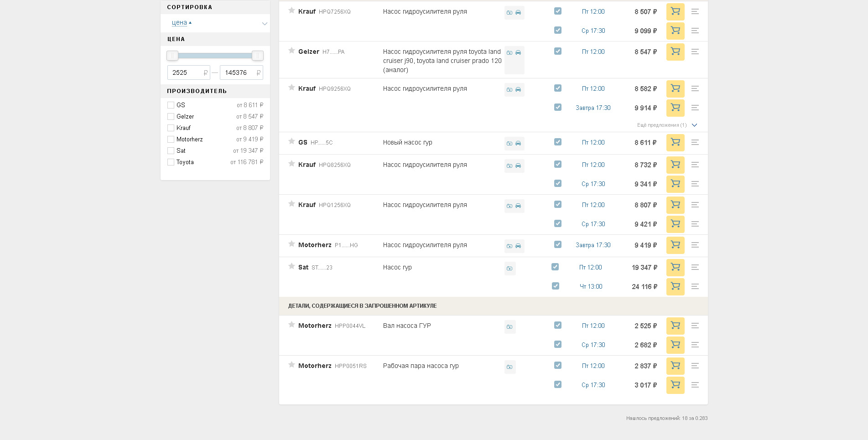Grab the maximum price slider handle
This screenshot has height=440, width=868.
(x=258, y=56)
